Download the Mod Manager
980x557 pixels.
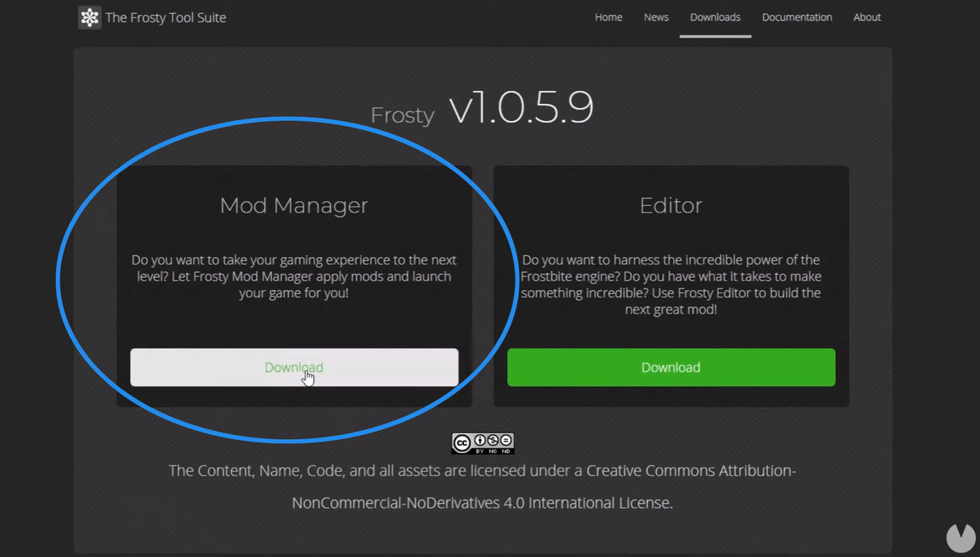point(294,367)
